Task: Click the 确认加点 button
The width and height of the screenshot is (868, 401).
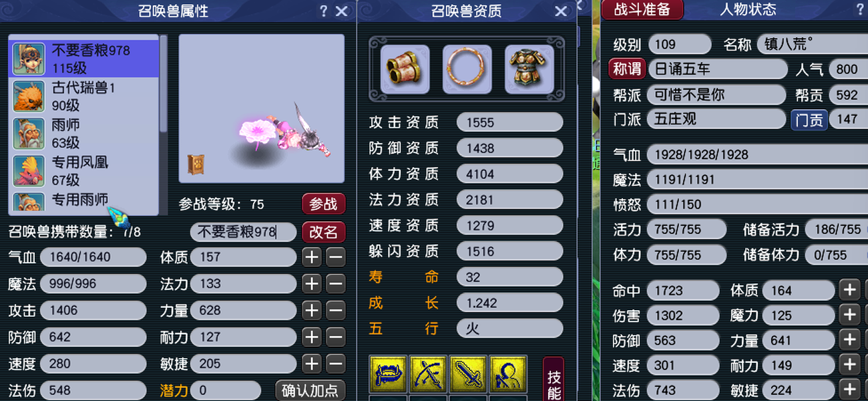Action: [x=310, y=390]
